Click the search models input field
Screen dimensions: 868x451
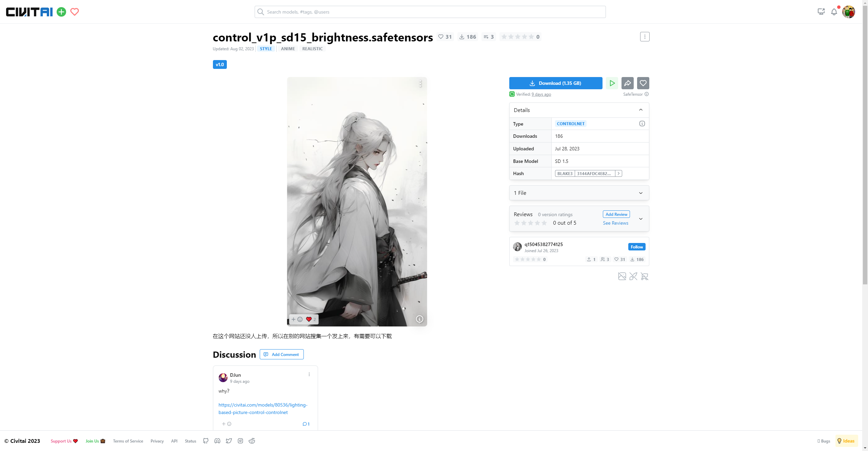coord(430,12)
